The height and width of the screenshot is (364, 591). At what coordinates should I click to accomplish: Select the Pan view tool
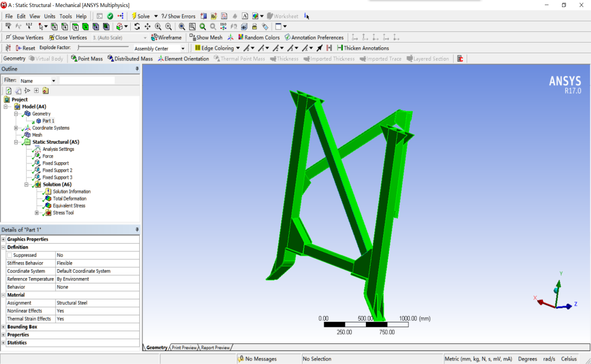(x=147, y=27)
